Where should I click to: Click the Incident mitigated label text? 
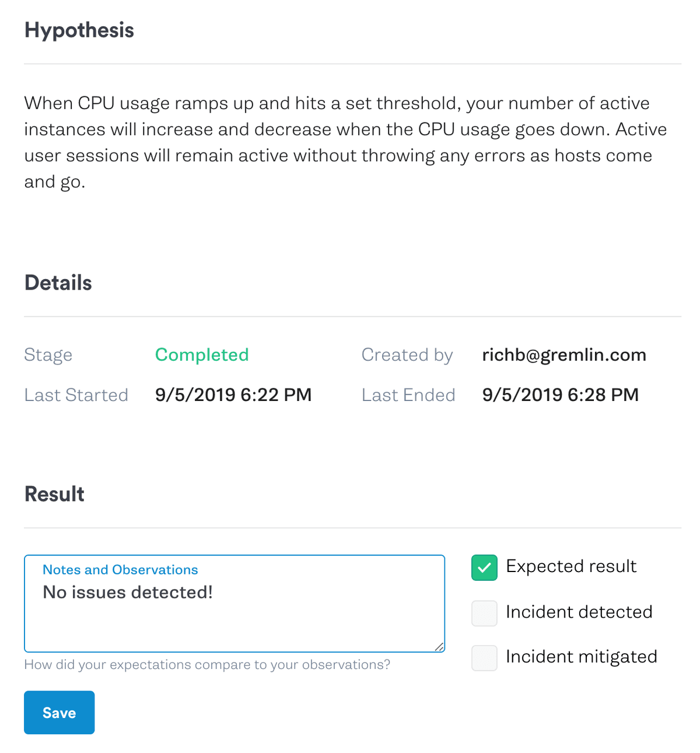pos(582,657)
